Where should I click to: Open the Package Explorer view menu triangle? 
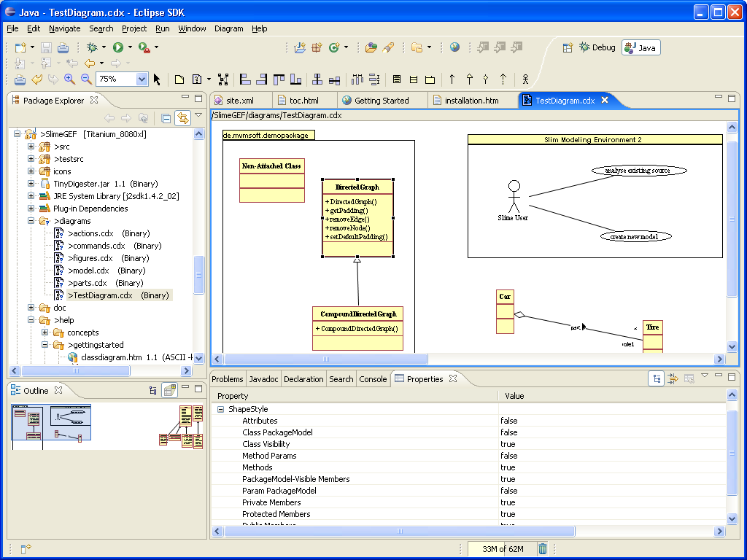pos(199,114)
